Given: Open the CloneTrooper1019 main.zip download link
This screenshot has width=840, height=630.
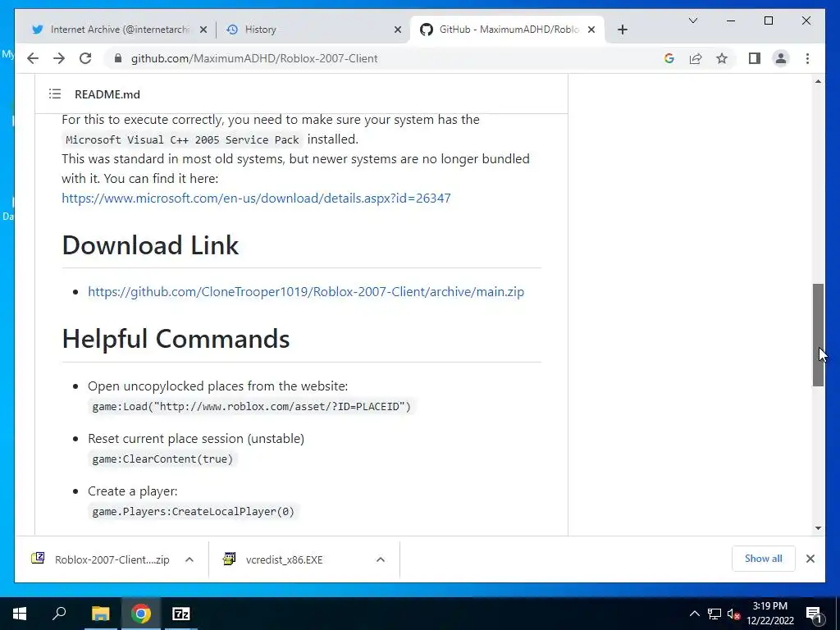Looking at the screenshot, I should pos(306,291).
